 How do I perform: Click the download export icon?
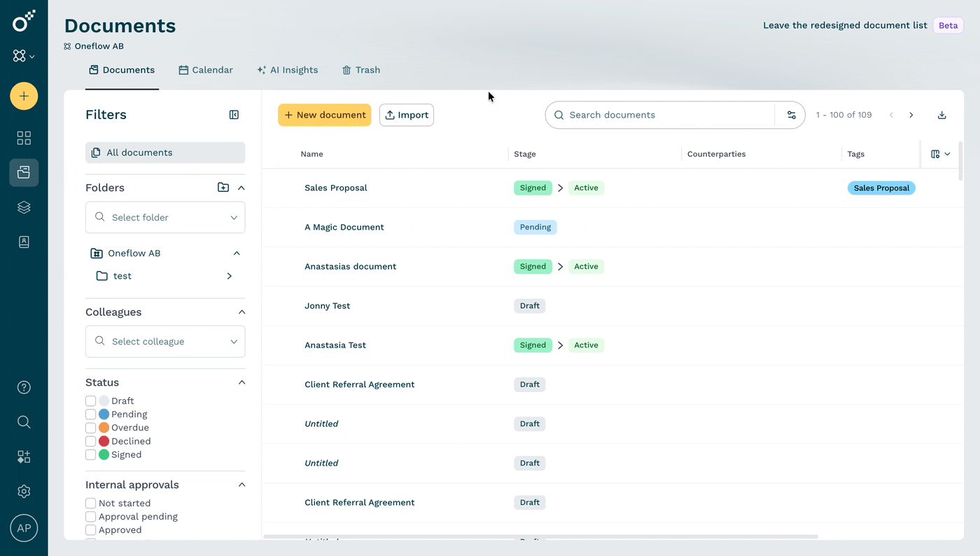pyautogui.click(x=942, y=115)
